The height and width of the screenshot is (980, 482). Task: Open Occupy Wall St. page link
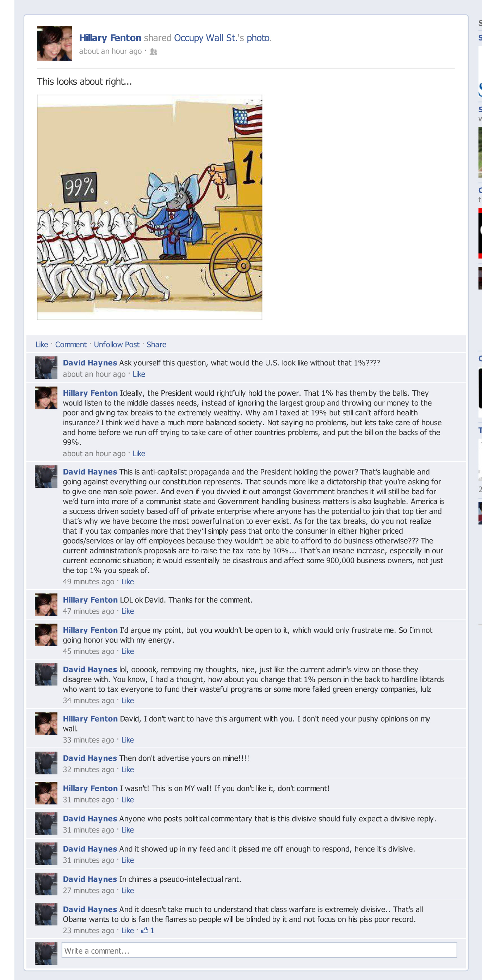205,38
